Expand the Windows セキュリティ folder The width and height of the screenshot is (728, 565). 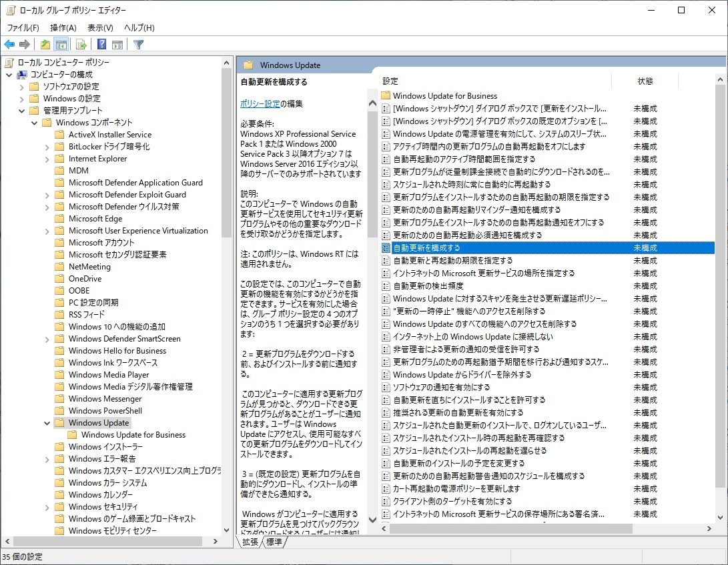pyautogui.click(x=47, y=507)
